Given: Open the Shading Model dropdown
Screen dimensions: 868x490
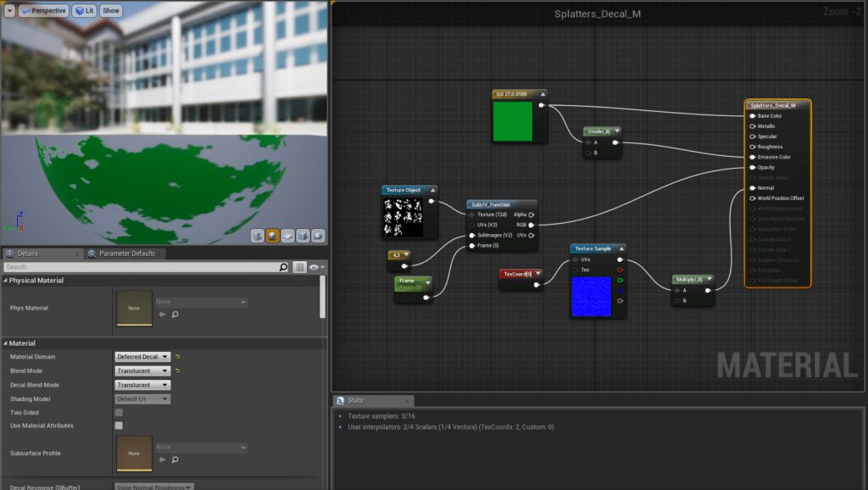Looking at the screenshot, I should (x=142, y=398).
